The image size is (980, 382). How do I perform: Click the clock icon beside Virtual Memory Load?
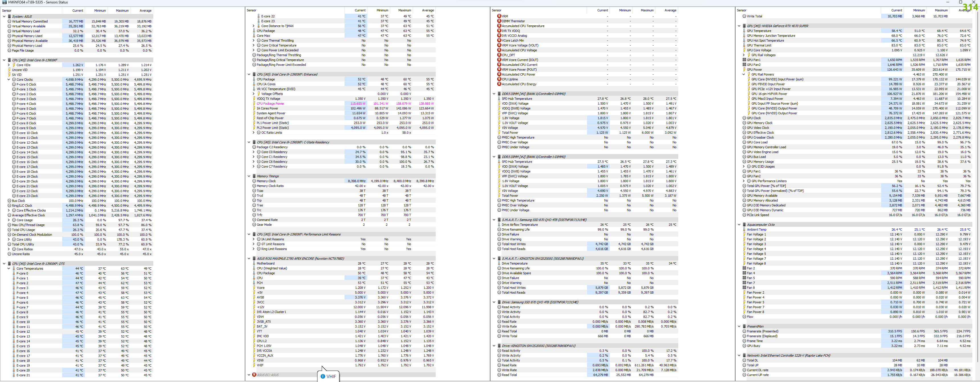[x=9, y=31]
